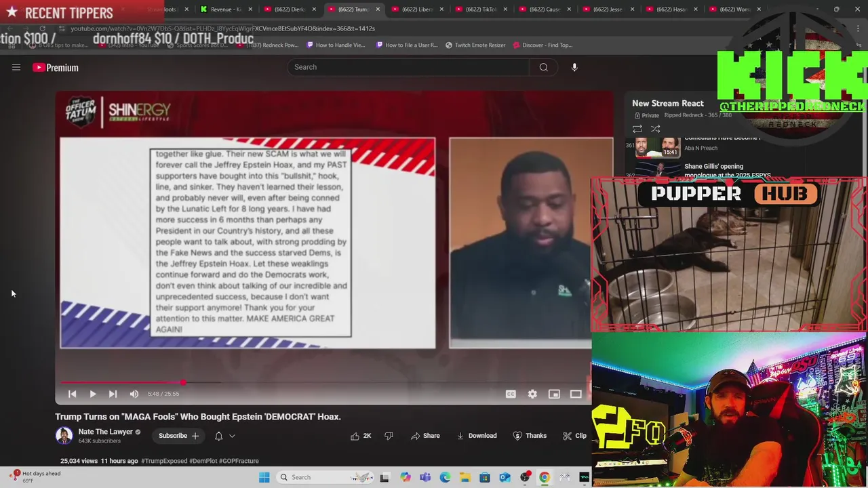Click the search magnifier button
The height and width of the screenshot is (488, 868).
pos(543,67)
